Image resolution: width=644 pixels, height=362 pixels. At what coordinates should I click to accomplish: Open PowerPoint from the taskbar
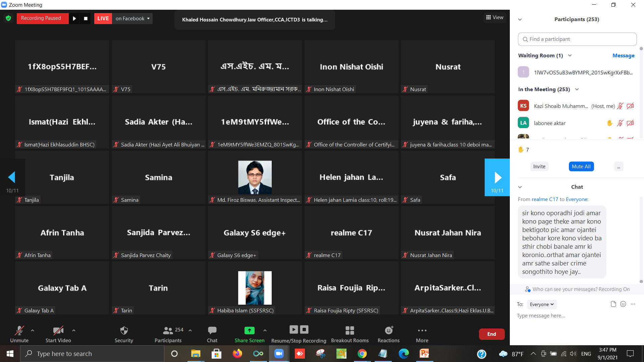click(x=424, y=354)
